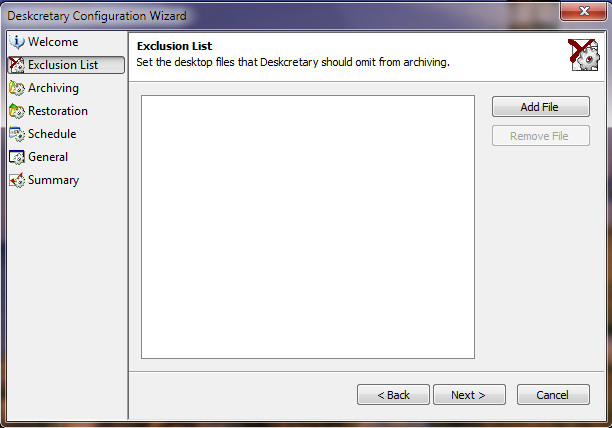
Task: Click the Archiving folder-gear icon in sidebar
Action: click(17, 88)
